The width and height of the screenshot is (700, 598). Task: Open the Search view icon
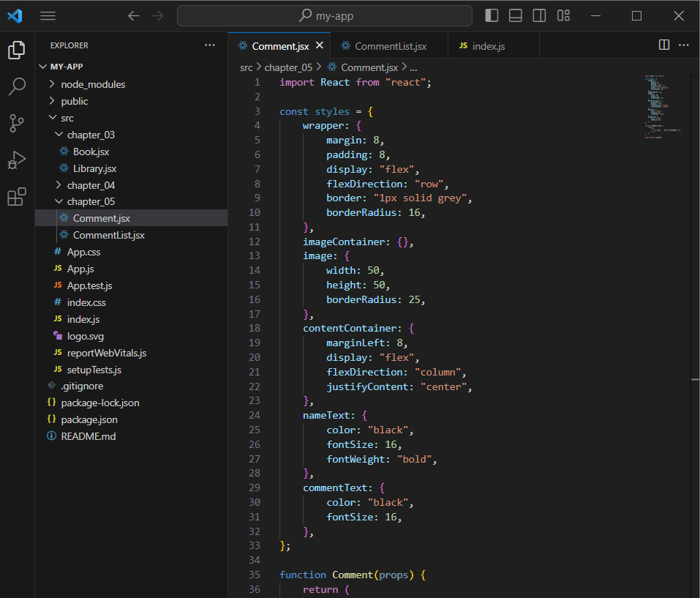coord(16,87)
